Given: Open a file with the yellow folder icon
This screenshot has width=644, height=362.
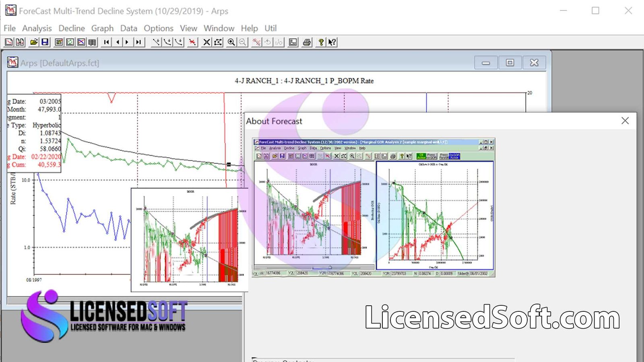Looking at the screenshot, I should (34, 42).
